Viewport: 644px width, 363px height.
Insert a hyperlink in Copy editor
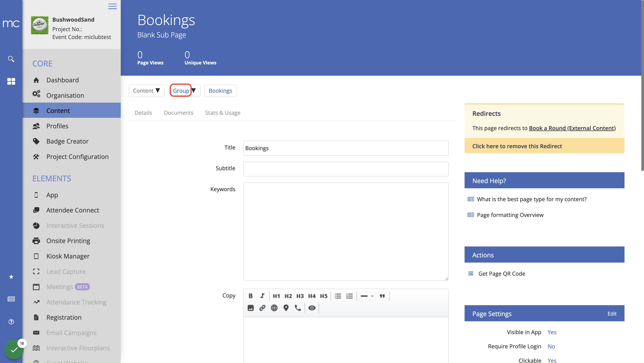(x=262, y=308)
